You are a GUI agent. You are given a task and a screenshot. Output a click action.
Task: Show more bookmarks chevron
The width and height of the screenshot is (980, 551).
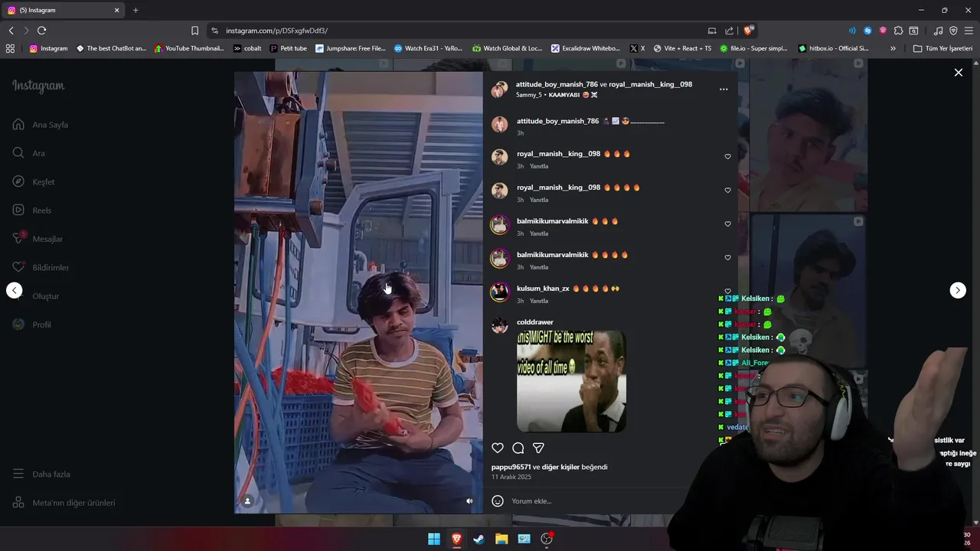[x=893, y=48]
